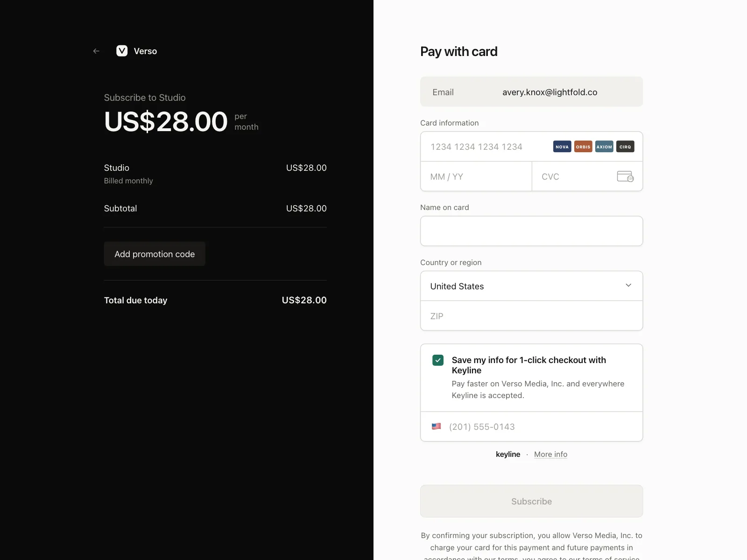Screen dimensions: 747x560
Task: Open the United States country dropdown
Action: coord(531,286)
